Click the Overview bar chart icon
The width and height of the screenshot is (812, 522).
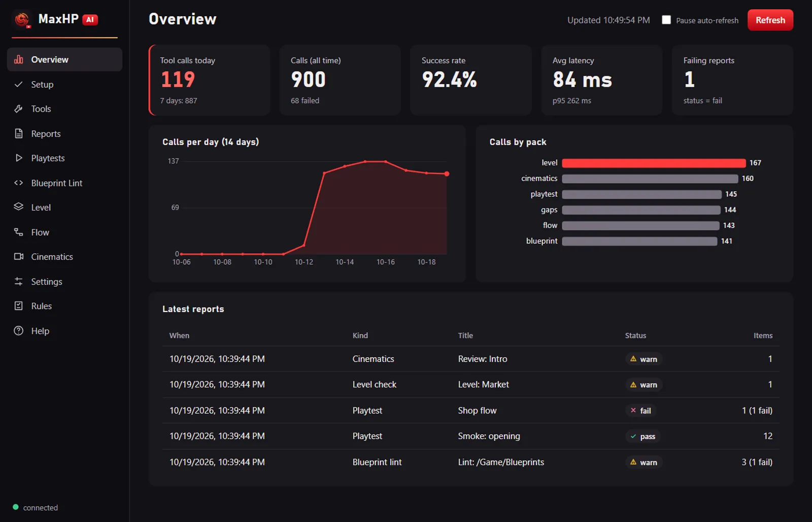19,59
